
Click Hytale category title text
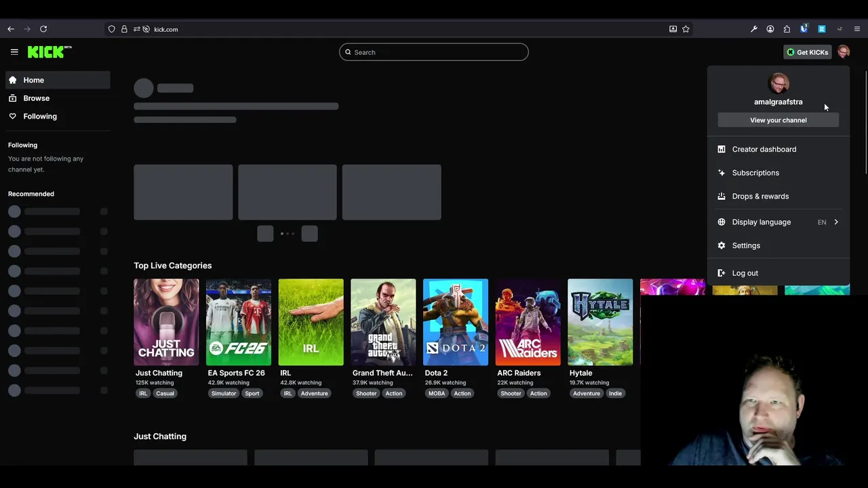click(581, 373)
